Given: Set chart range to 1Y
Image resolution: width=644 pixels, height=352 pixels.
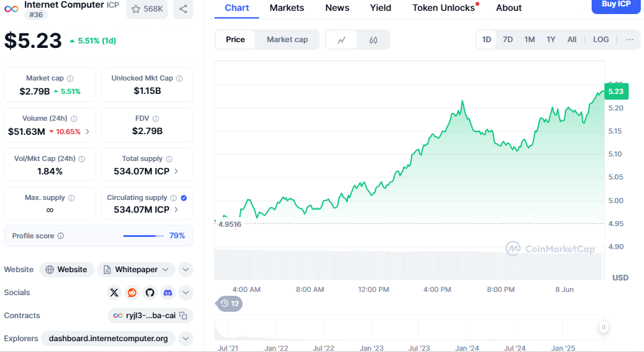Looking at the screenshot, I should coord(551,40).
